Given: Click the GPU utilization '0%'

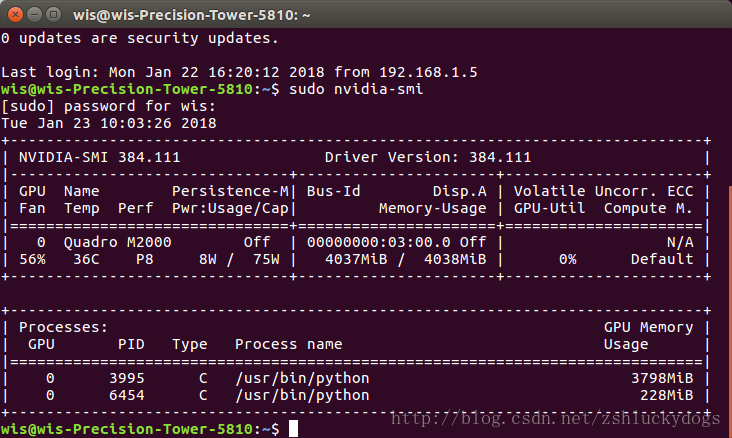Looking at the screenshot, I should click(568, 259).
